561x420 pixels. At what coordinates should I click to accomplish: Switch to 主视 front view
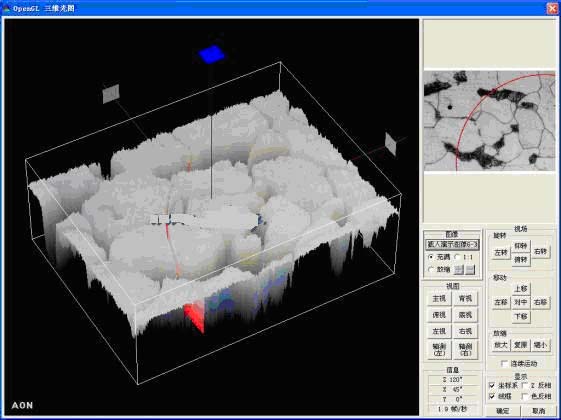pos(439,298)
